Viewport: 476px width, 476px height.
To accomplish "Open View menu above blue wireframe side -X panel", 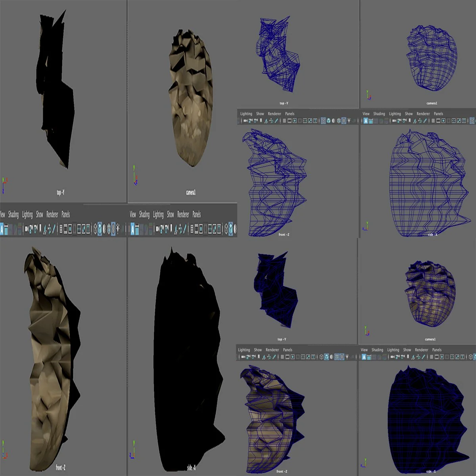I will click(366, 114).
